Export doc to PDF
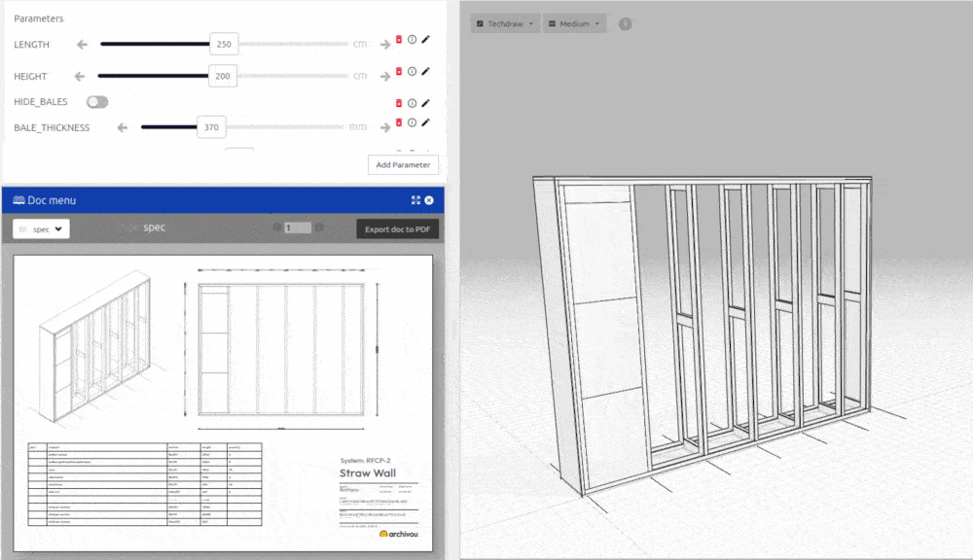The width and height of the screenshot is (973, 560). coord(398,229)
